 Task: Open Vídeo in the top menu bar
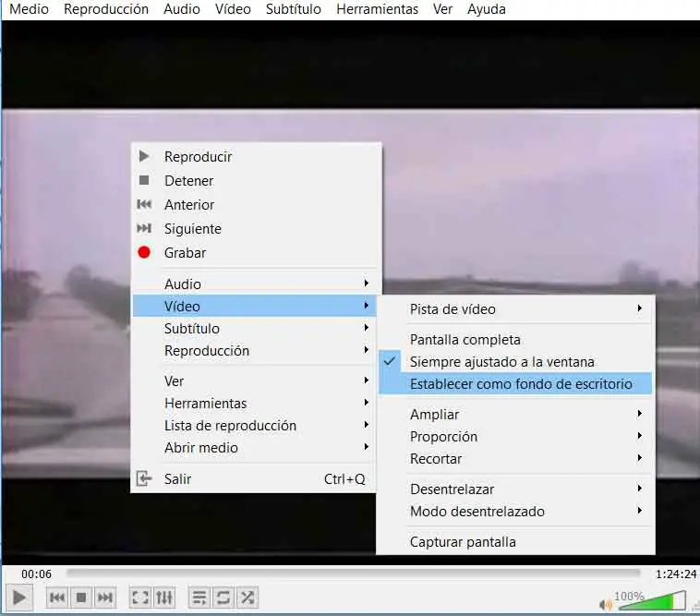pyautogui.click(x=233, y=9)
